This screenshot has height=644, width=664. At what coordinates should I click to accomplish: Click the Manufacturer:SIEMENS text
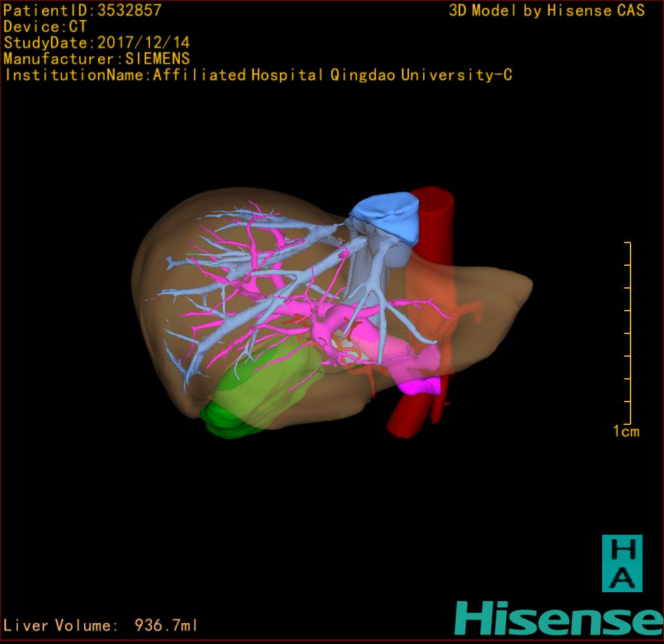97,59
